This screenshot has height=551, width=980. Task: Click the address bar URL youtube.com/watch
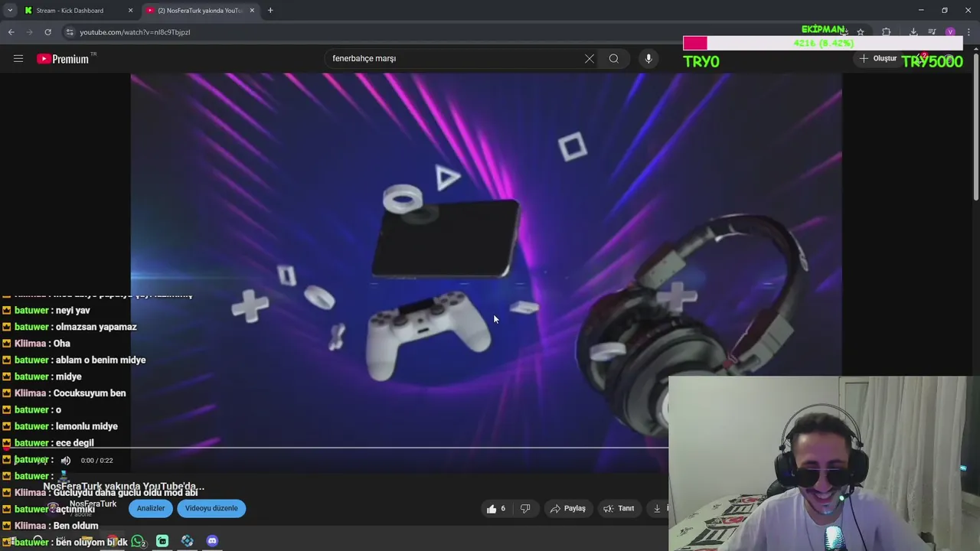click(135, 32)
